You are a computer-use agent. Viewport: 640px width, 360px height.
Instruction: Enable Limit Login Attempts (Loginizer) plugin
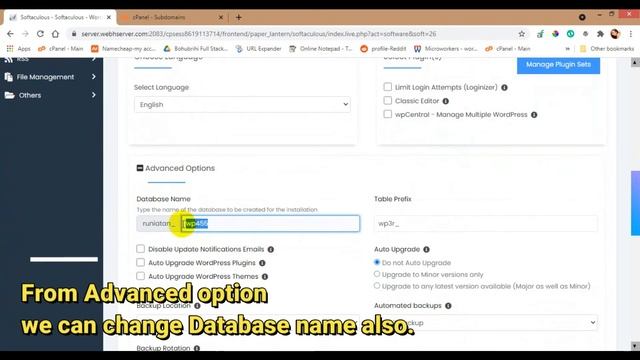pyautogui.click(x=388, y=87)
